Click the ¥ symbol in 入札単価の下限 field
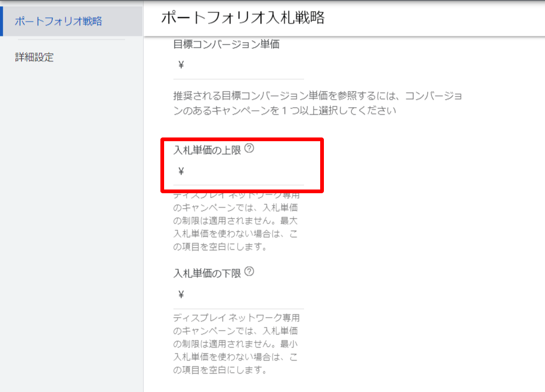Screen dimensions: 545x392 tap(181, 295)
